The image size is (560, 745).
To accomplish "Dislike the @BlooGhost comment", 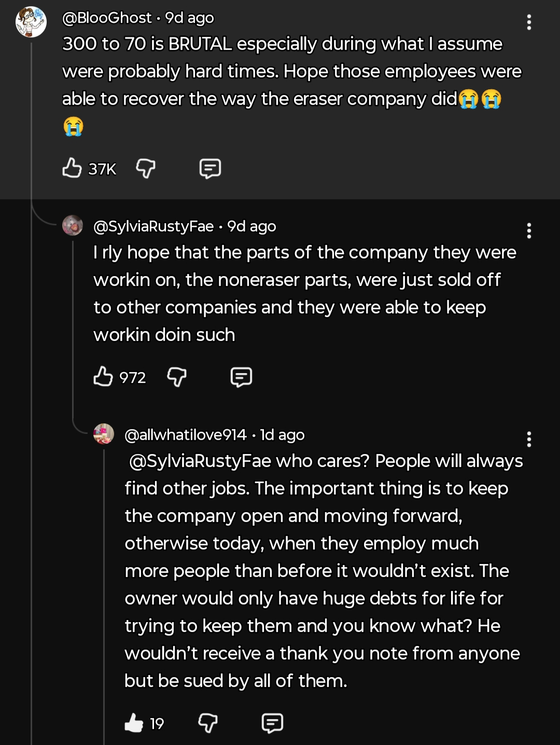I will (145, 168).
